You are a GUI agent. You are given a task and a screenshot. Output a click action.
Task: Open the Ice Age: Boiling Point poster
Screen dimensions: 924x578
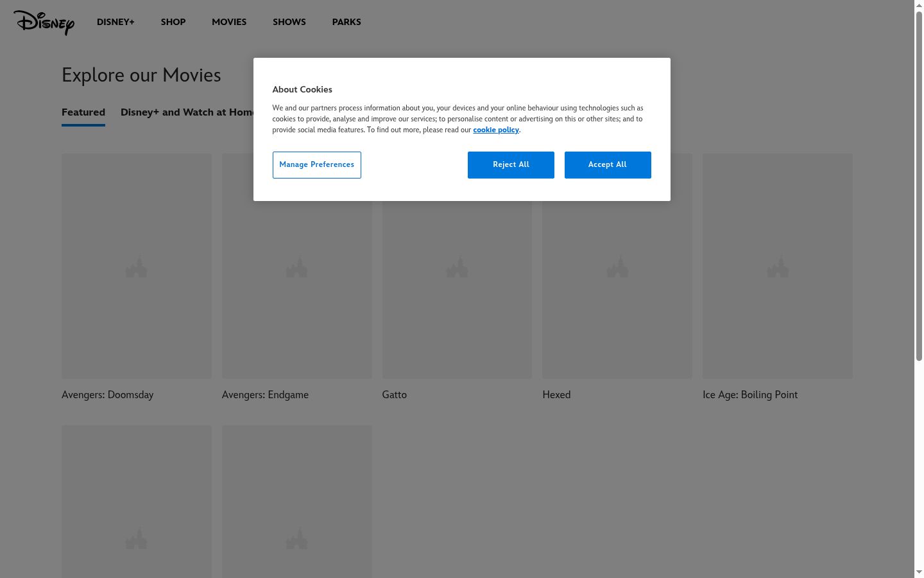tap(778, 266)
